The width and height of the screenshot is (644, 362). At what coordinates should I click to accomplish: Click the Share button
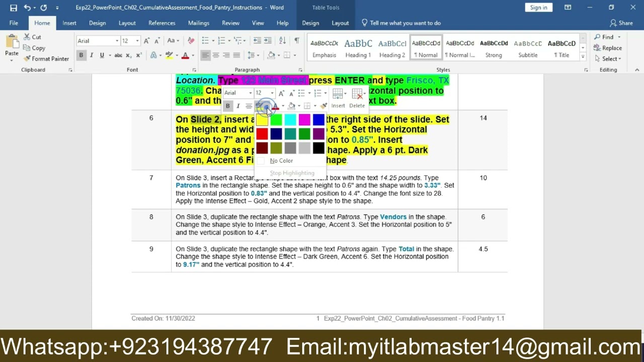[x=621, y=23]
